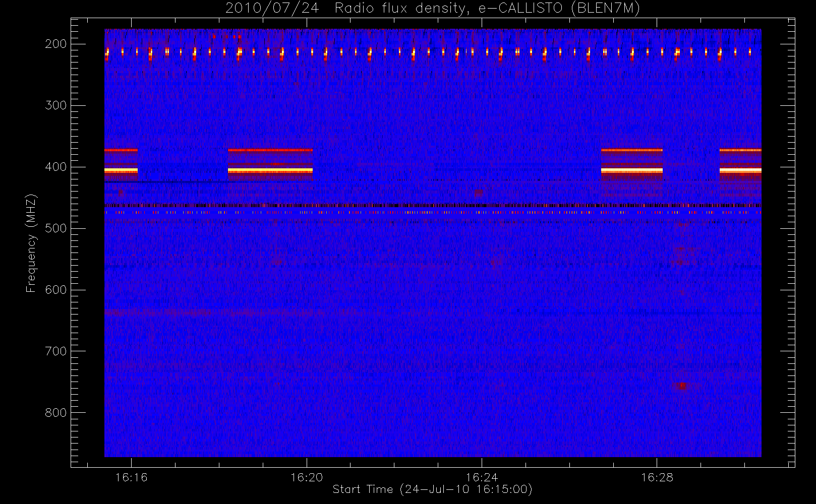Click the red burst spot near 750 MHz
816x504 pixels.
[x=682, y=387]
